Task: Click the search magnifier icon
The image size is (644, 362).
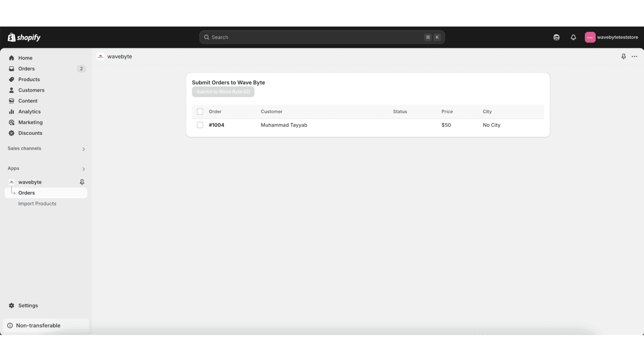Action: tap(206, 37)
